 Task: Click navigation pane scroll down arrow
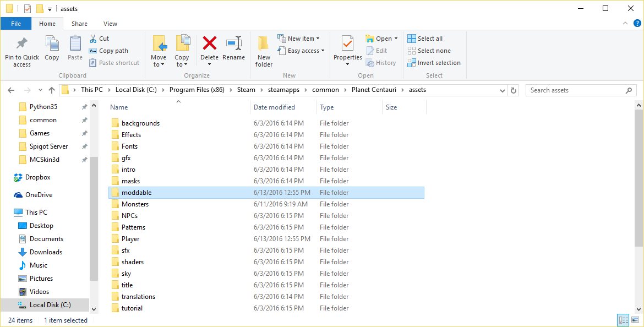pyautogui.click(x=93, y=309)
